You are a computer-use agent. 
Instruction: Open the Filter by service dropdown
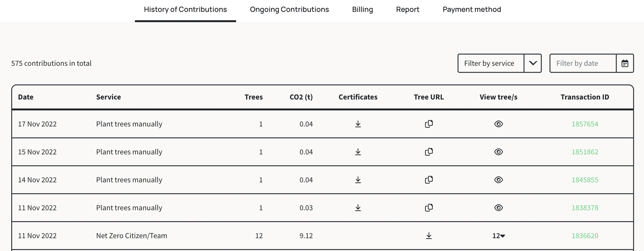500,63
